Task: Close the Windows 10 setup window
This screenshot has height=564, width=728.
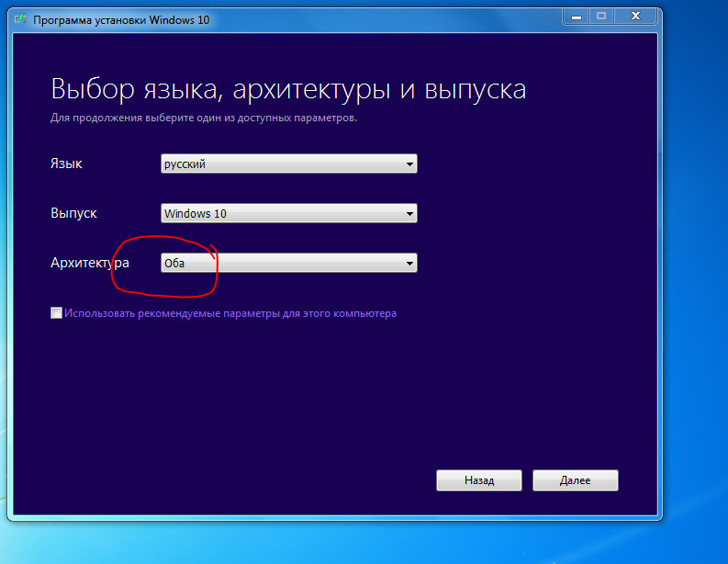Action: tap(635, 17)
